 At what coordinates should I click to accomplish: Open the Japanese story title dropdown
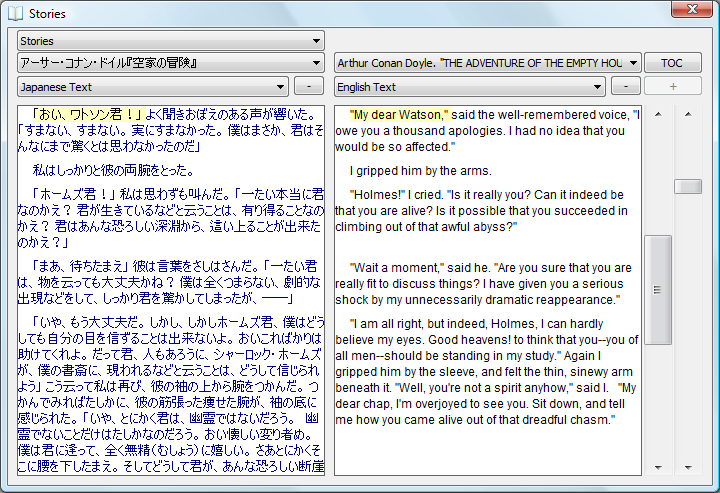(171, 63)
